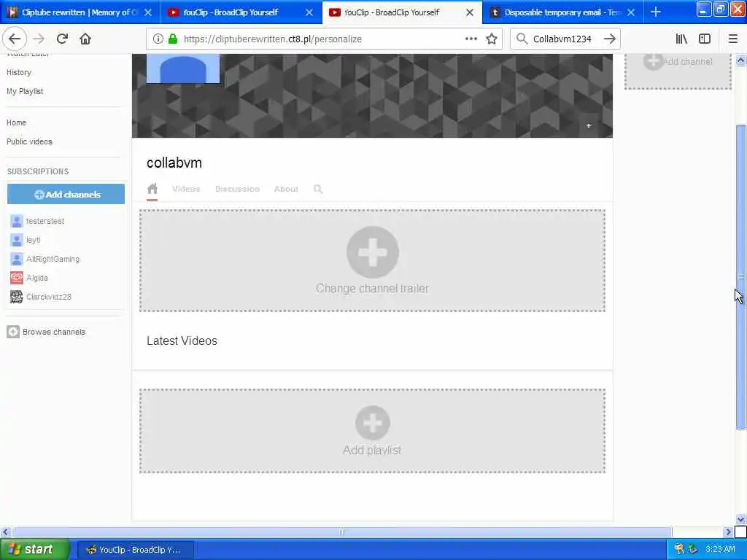Close the Cliptube rewritten tab
The width and height of the screenshot is (747, 560).
[x=148, y=12]
